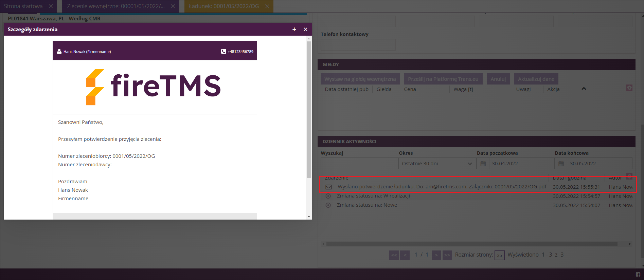
Task: Maximize event details dialog with plus icon
Action: [x=294, y=30]
